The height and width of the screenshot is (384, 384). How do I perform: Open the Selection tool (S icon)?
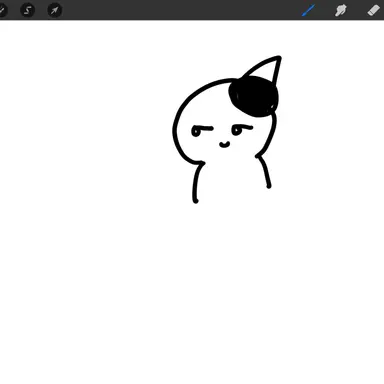click(28, 10)
